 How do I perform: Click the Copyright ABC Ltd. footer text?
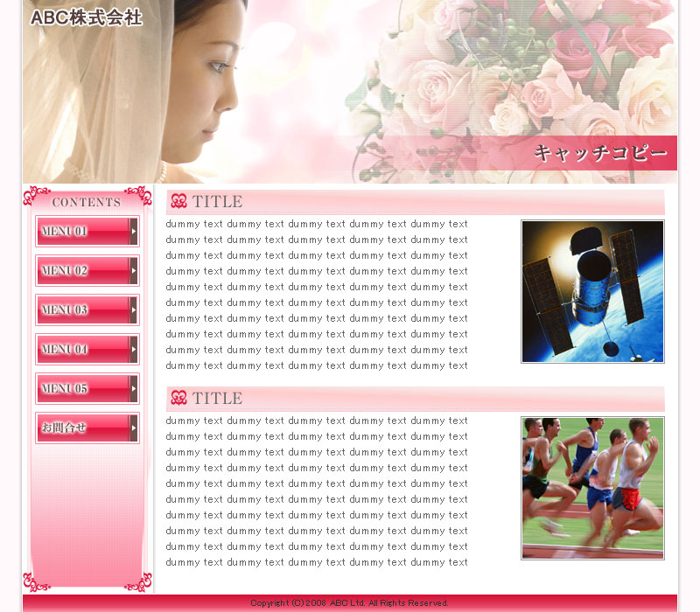coord(349,603)
